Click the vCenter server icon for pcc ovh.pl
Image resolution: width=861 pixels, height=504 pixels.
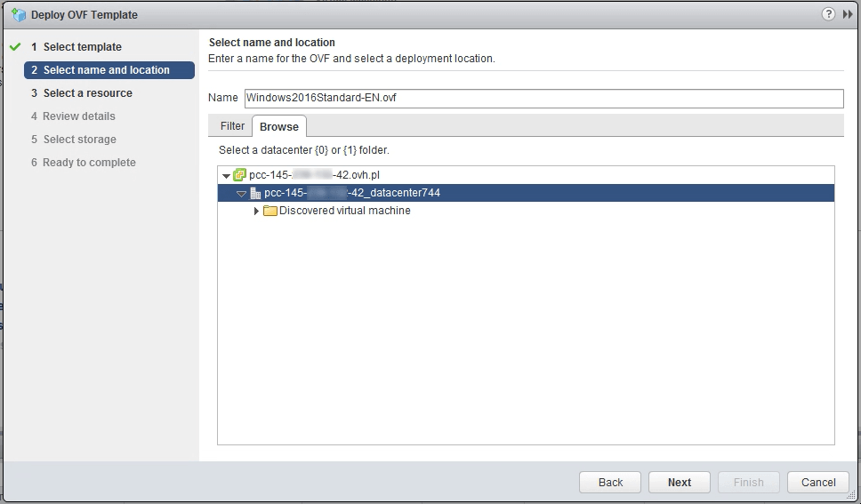tap(239, 175)
